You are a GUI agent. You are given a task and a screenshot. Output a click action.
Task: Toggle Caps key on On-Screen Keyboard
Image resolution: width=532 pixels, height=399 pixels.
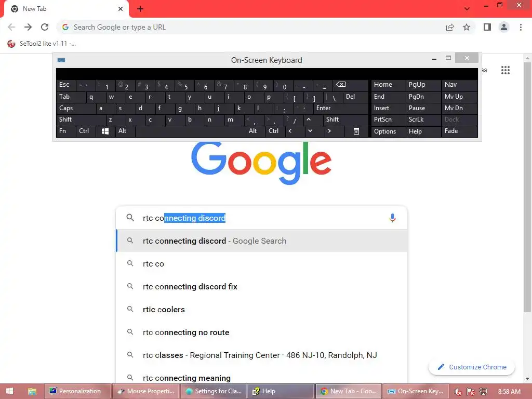[x=76, y=108]
